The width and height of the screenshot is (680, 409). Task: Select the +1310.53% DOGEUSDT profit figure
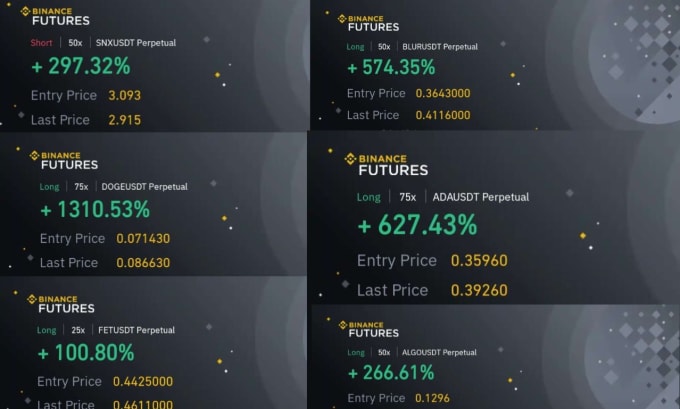coord(95,209)
